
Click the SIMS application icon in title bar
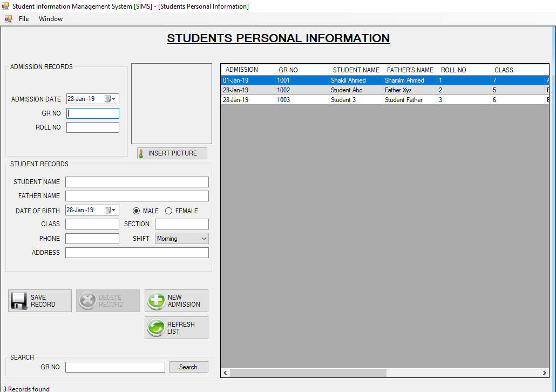[5, 6]
